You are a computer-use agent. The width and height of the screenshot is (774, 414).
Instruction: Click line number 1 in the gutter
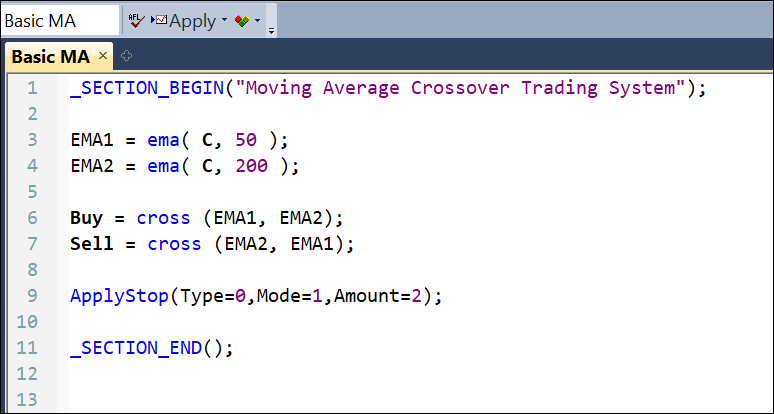(32, 88)
